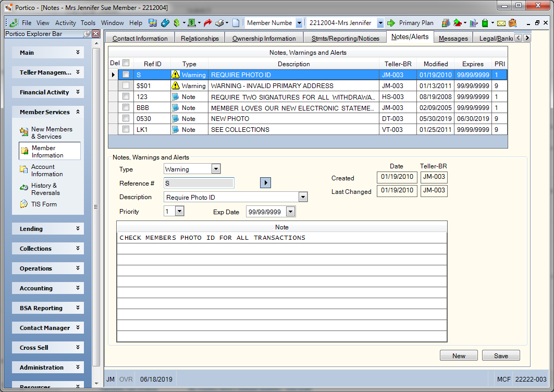Click the envelope mail icon in toolbar
The image size is (554, 392).
coord(501,23)
